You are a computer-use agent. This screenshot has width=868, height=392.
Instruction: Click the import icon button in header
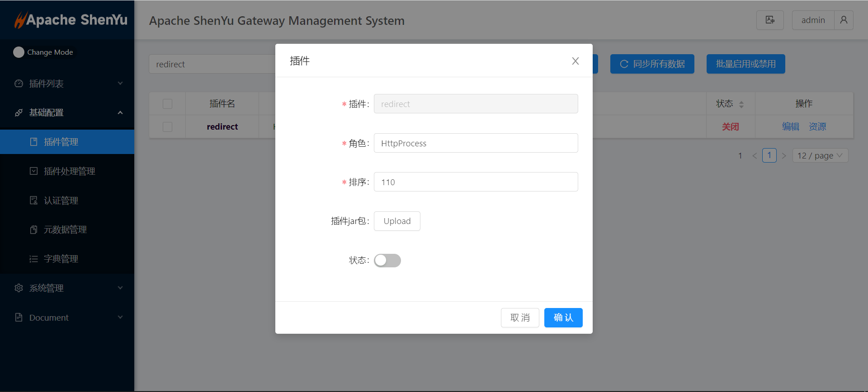pyautogui.click(x=769, y=20)
